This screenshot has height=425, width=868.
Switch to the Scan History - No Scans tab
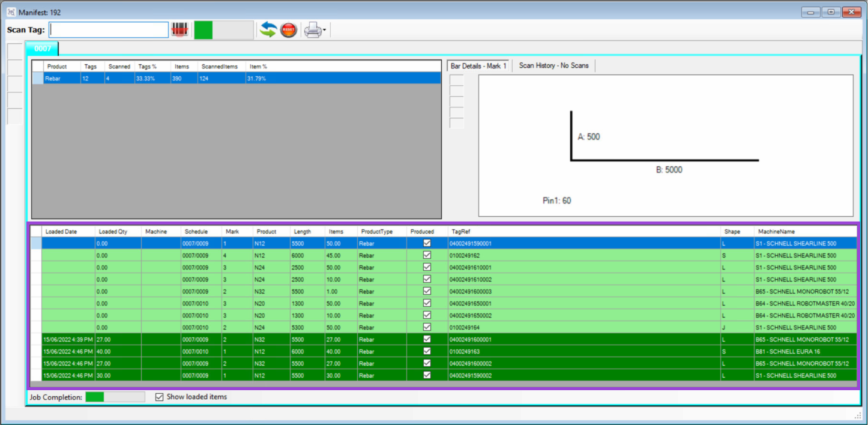553,66
